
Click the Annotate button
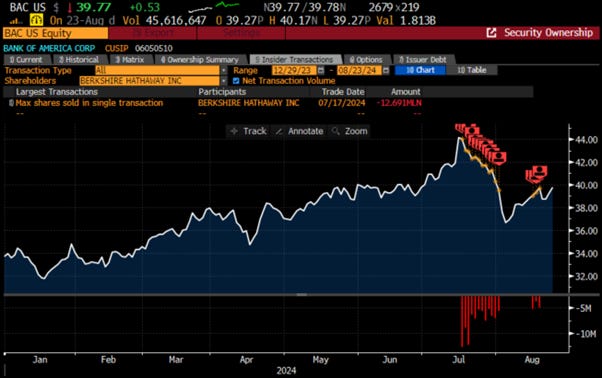tap(299, 131)
